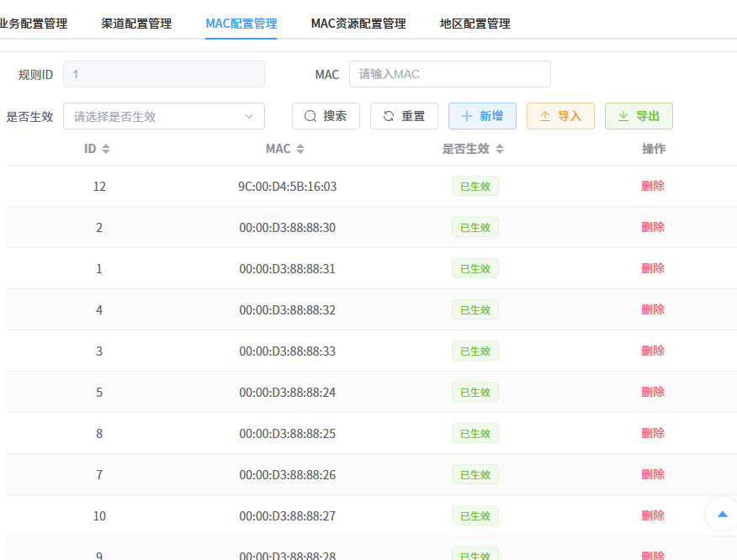Click the plus icon on the 新增 button

[x=468, y=116]
